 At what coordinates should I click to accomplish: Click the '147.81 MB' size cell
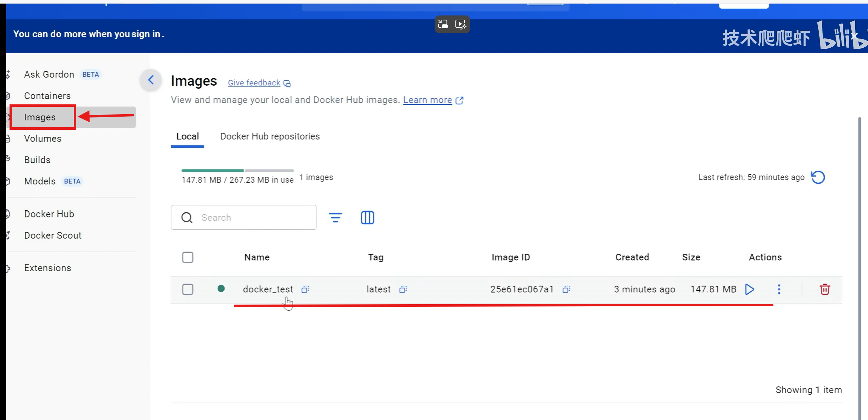(x=713, y=289)
